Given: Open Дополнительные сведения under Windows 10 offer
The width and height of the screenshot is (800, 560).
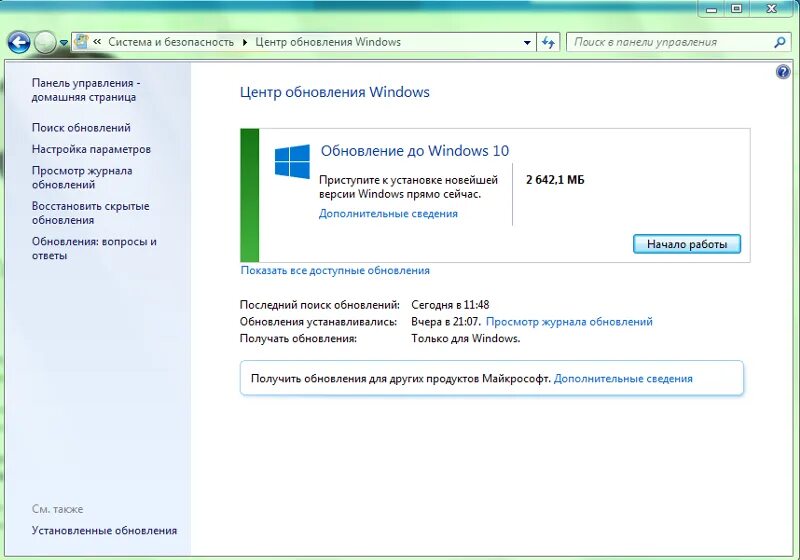Looking at the screenshot, I should point(388,214).
